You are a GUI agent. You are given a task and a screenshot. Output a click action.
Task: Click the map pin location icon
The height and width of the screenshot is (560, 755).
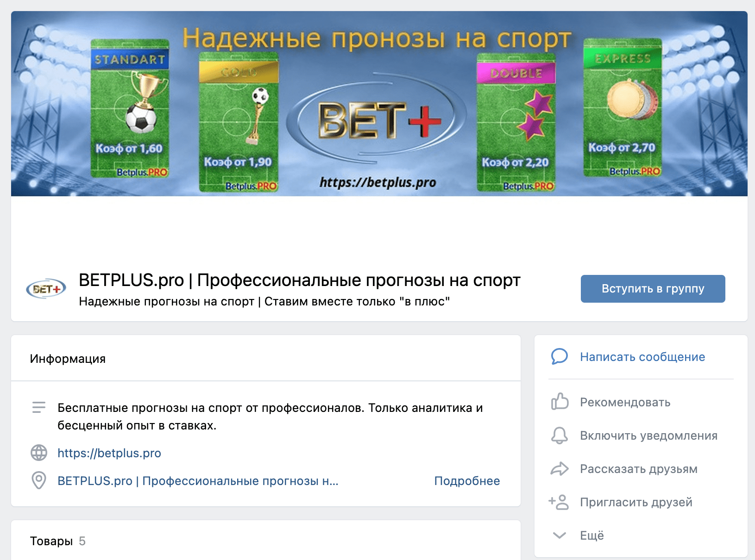(39, 480)
